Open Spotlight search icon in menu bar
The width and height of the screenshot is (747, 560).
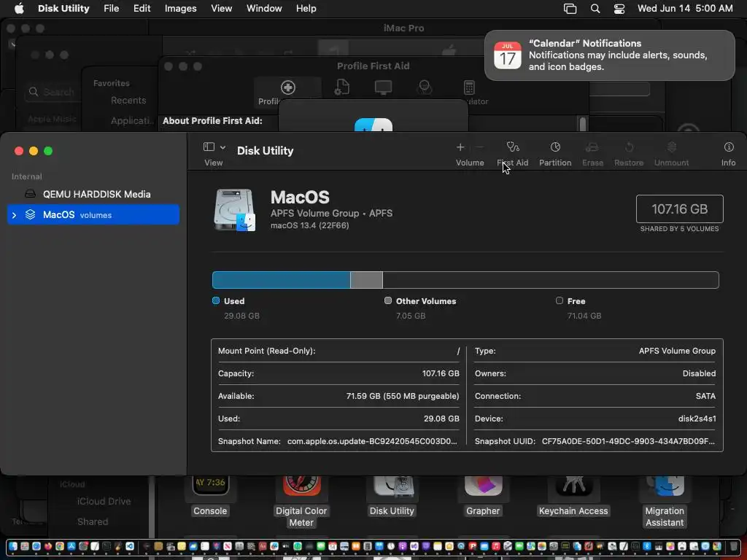point(595,9)
